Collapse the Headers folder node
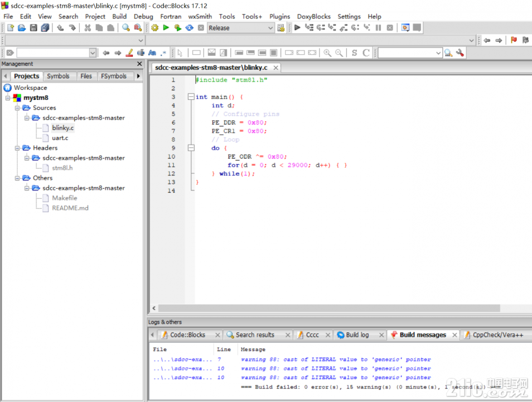The image size is (532, 402). (x=17, y=148)
